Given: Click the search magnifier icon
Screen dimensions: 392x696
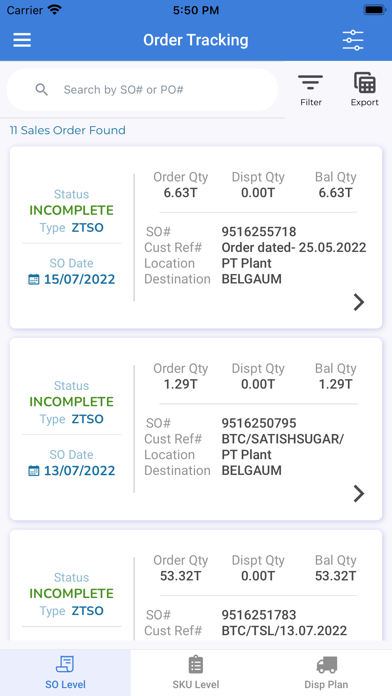Looking at the screenshot, I should (x=42, y=90).
